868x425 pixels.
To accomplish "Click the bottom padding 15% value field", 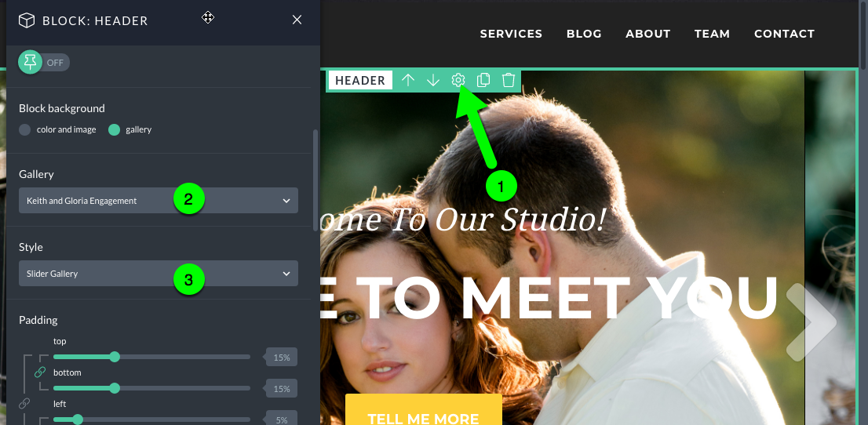I will tap(282, 389).
